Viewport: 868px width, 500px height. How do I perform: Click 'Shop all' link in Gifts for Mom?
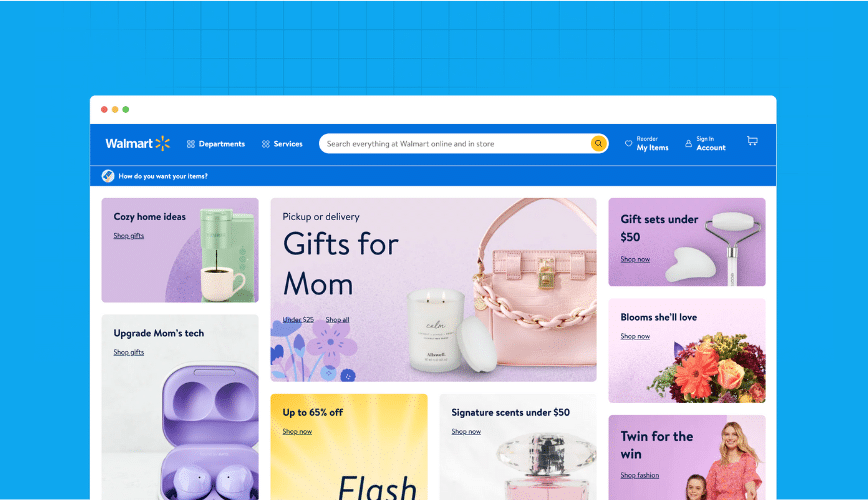click(x=337, y=319)
